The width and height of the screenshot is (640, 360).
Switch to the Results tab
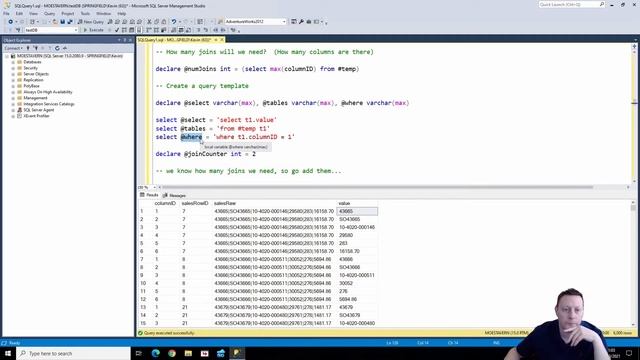coord(149,195)
